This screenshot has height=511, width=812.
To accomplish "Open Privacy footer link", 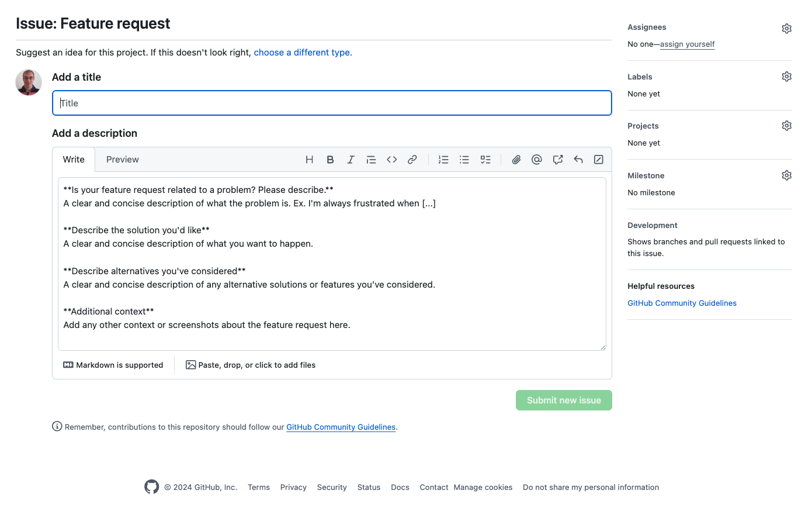I will pyautogui.click(x=293, y=487).
